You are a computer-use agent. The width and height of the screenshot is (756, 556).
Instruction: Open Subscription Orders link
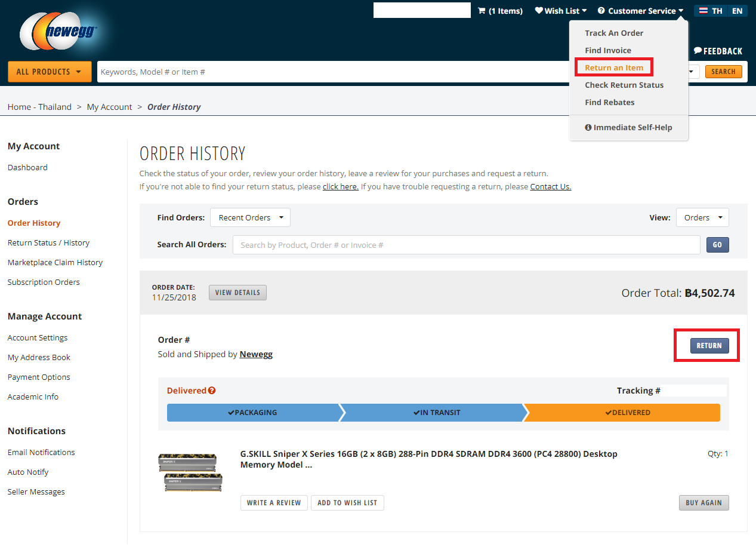point(44,282)
